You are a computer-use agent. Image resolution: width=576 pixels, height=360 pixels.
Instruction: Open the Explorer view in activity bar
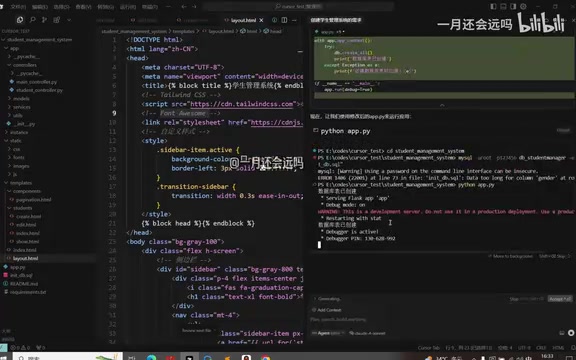[x=20, y=20]
